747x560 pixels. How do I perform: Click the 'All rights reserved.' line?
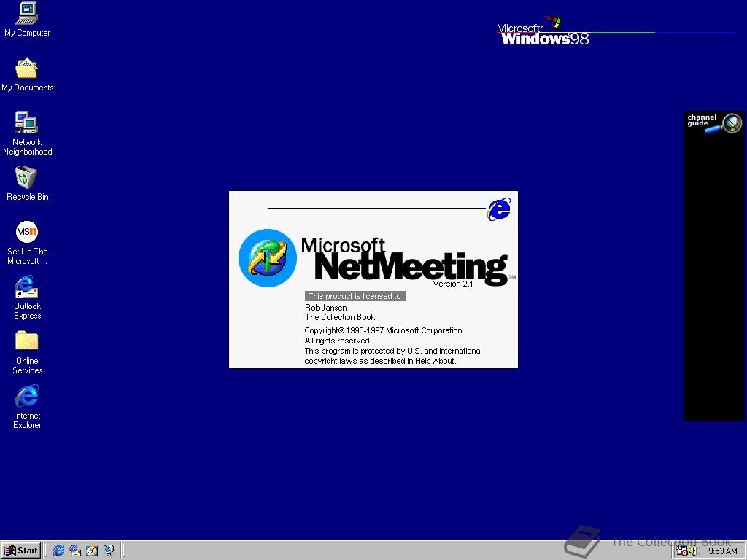coord(338,341)
